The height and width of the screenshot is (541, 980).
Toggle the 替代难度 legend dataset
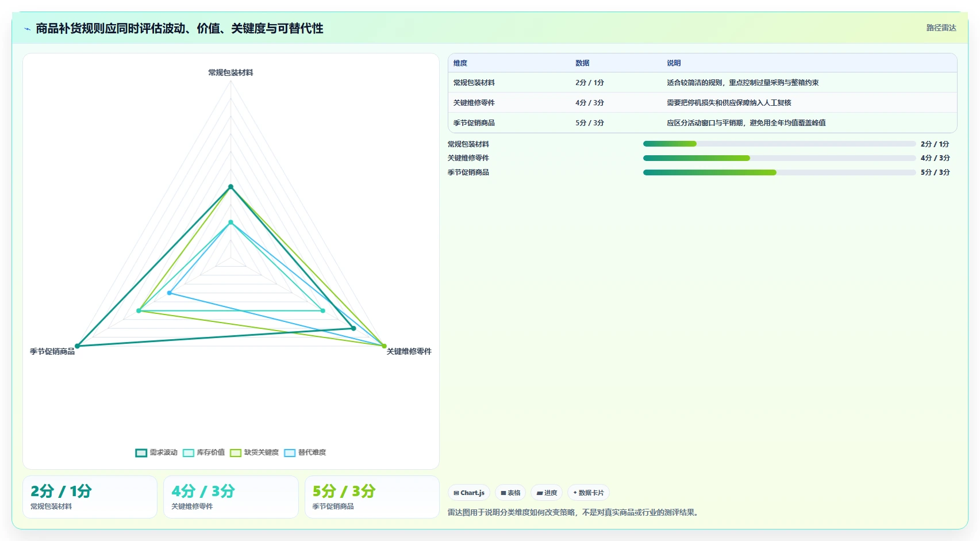coord(305,452)
